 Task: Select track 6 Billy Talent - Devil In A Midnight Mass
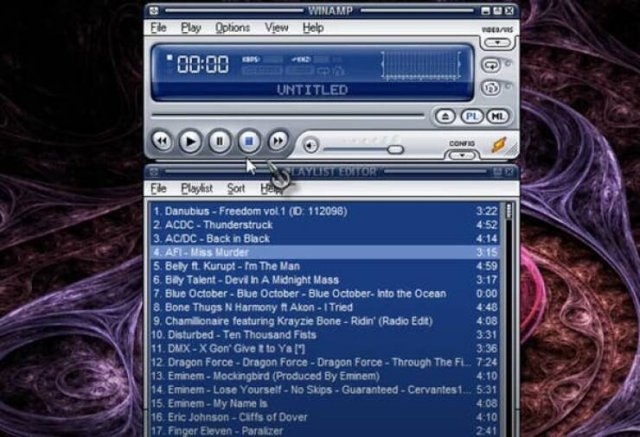click(x=325, y=280)
